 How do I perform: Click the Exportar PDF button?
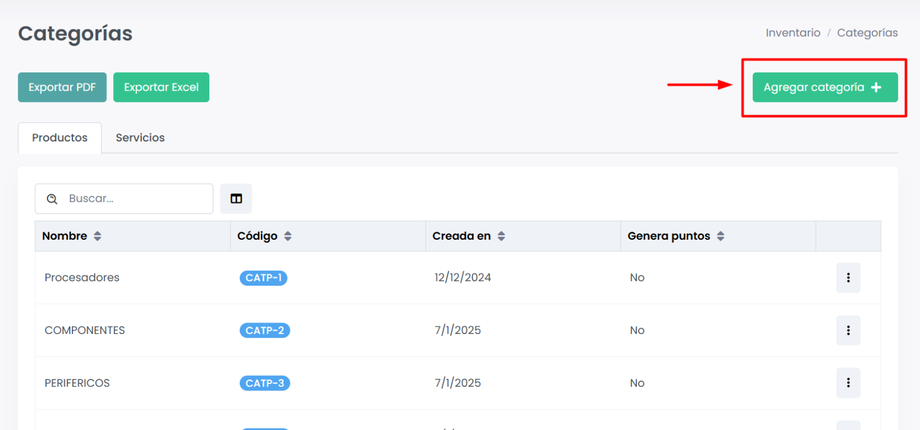point(62,87)
